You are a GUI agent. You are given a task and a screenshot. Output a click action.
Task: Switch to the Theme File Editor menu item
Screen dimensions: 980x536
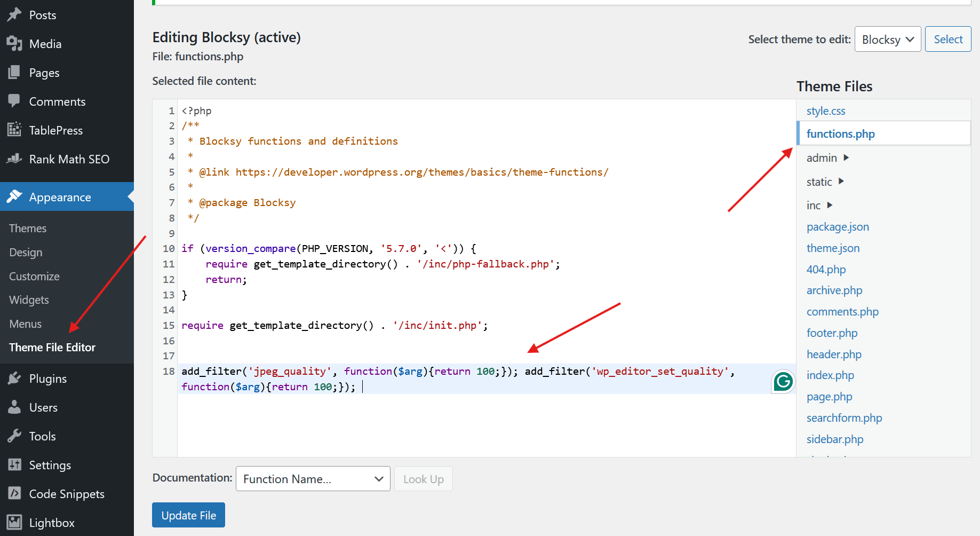tap(51, 347)
